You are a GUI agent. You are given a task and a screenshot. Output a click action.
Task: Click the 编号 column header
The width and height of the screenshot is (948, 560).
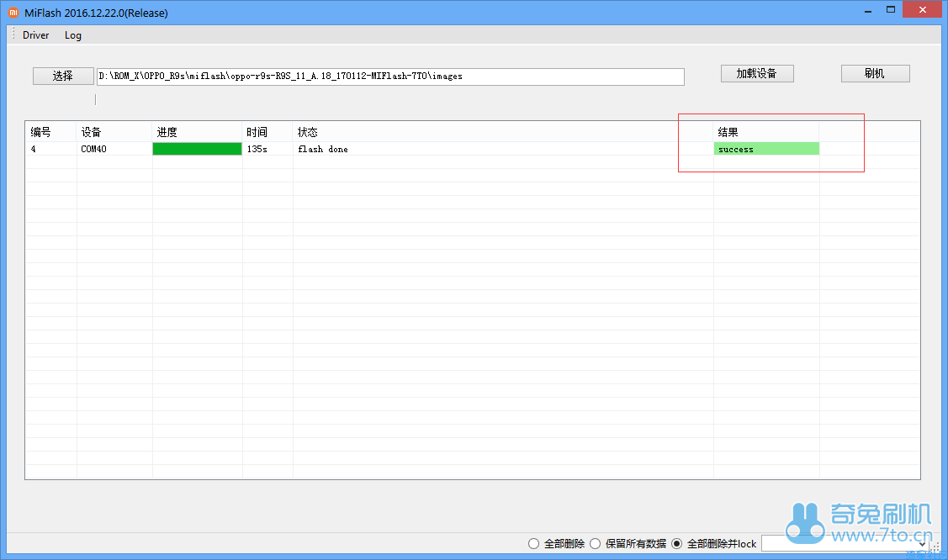50,132
